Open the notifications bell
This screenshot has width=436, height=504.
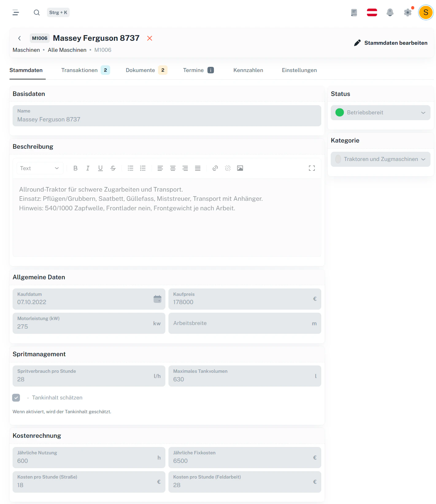(x=390, y=12)
